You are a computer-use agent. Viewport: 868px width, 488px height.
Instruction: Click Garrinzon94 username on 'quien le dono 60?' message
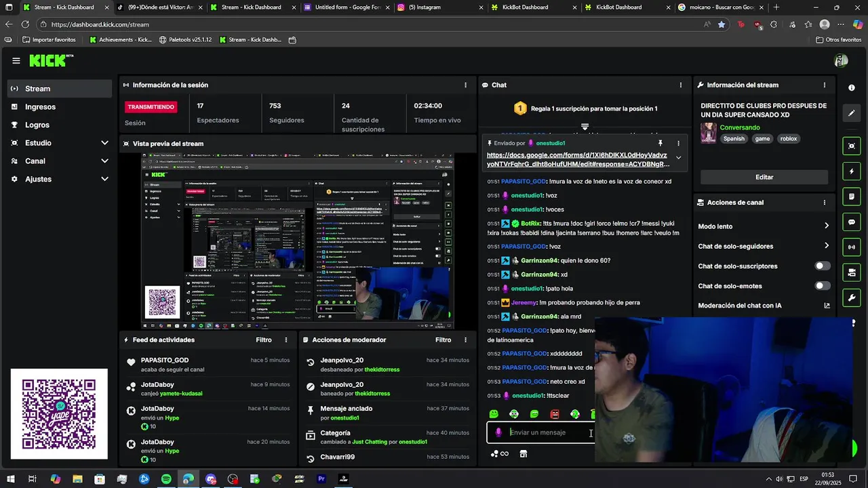tap(539, 260)
